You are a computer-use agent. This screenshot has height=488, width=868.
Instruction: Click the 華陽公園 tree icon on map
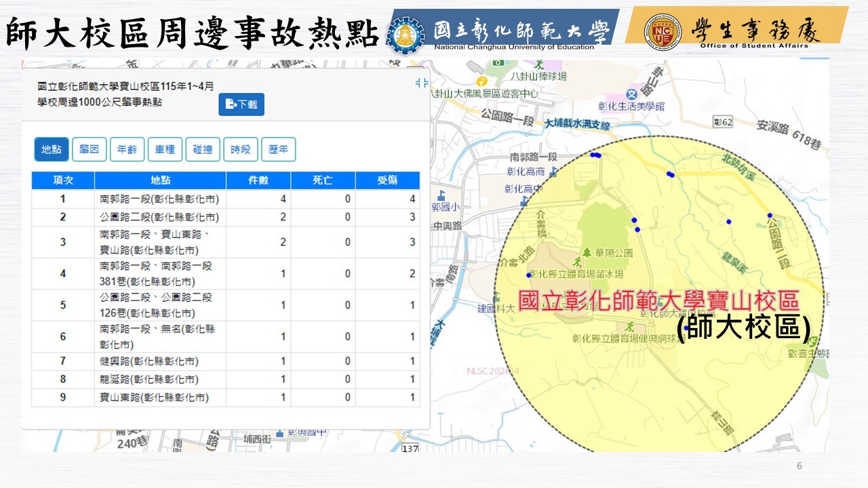(587, 251)
